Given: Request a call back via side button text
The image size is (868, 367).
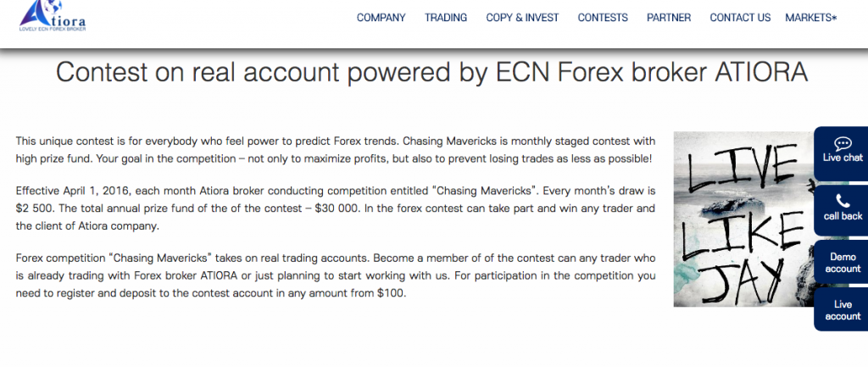Looking at the screenshot, I should [x=843, y=216].
